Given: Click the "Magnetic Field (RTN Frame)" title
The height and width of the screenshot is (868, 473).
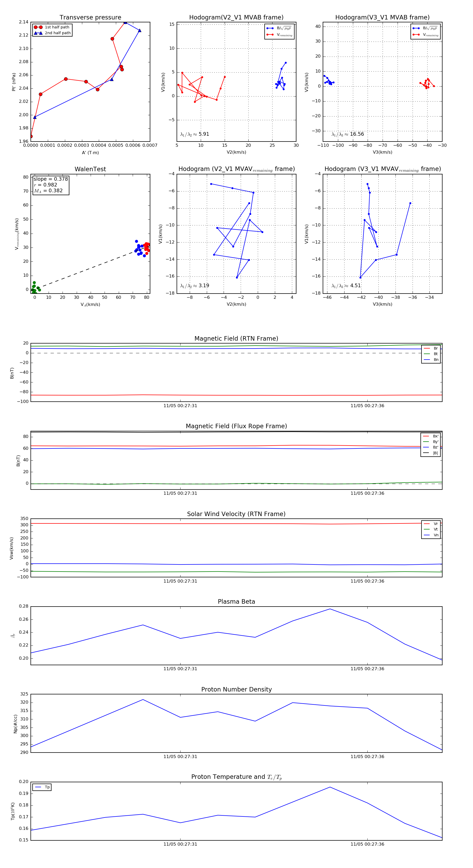Looking at the screenshot, I should click(x=236, y=339).
